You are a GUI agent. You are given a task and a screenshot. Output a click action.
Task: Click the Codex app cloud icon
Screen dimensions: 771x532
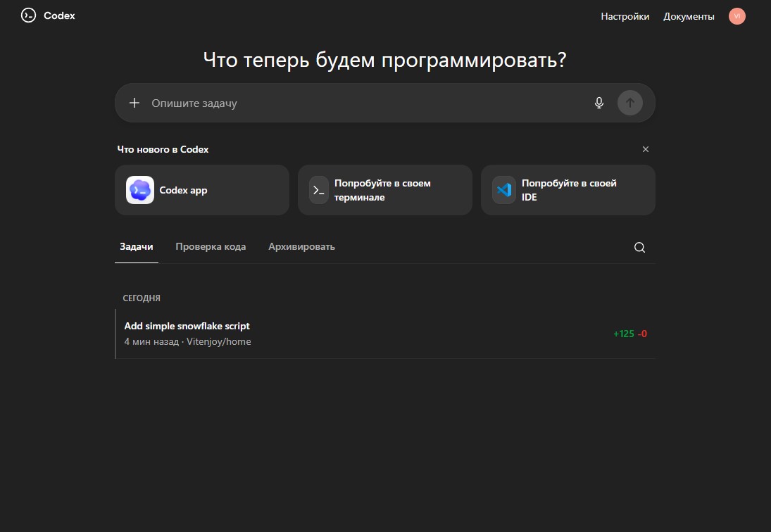(x=140, y=190)
